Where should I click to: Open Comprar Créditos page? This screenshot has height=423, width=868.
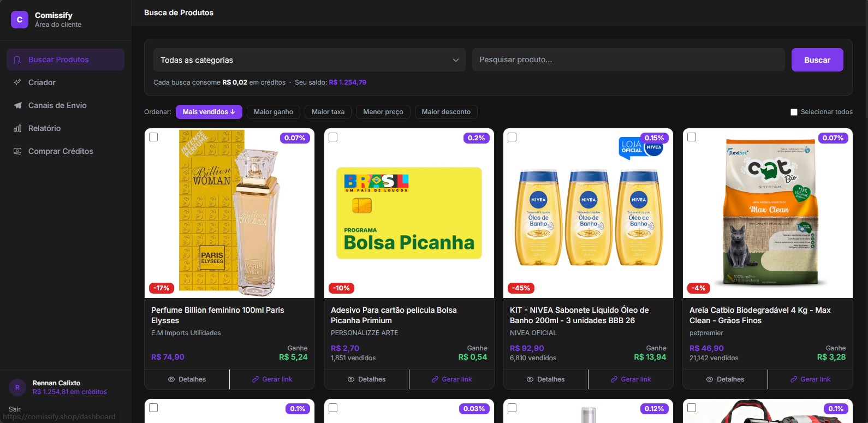point(66,151)
